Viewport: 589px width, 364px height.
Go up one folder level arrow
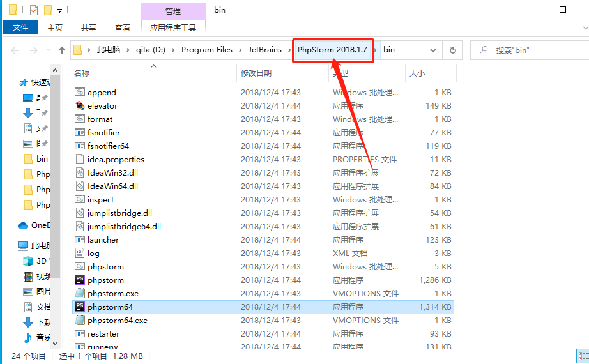coord(62,50)
